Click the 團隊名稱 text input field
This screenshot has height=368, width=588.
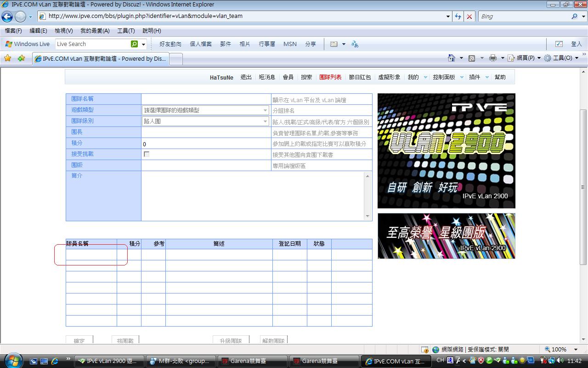coord(206,99)
